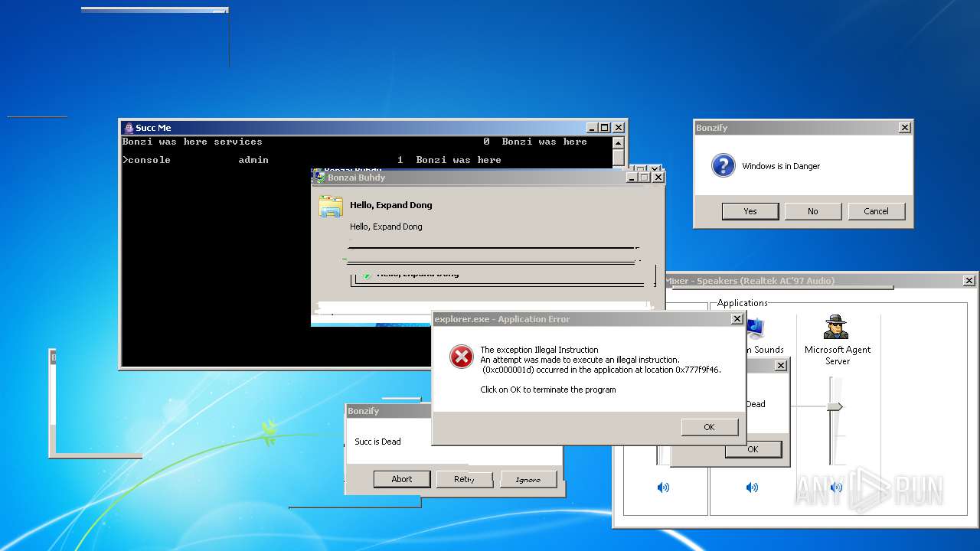
Task: Choose No in the Windows is in Danger dialog
Action: 813,211
